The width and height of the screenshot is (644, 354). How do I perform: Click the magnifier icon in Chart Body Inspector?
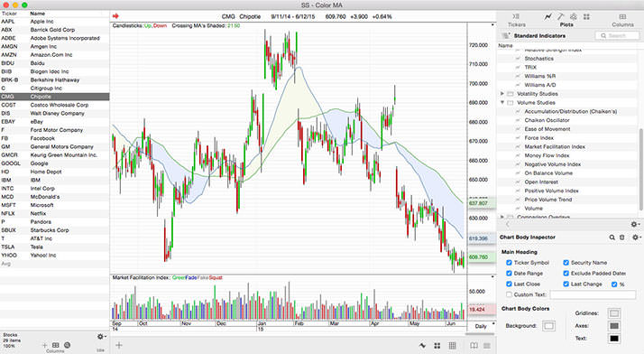pos(612,238)
